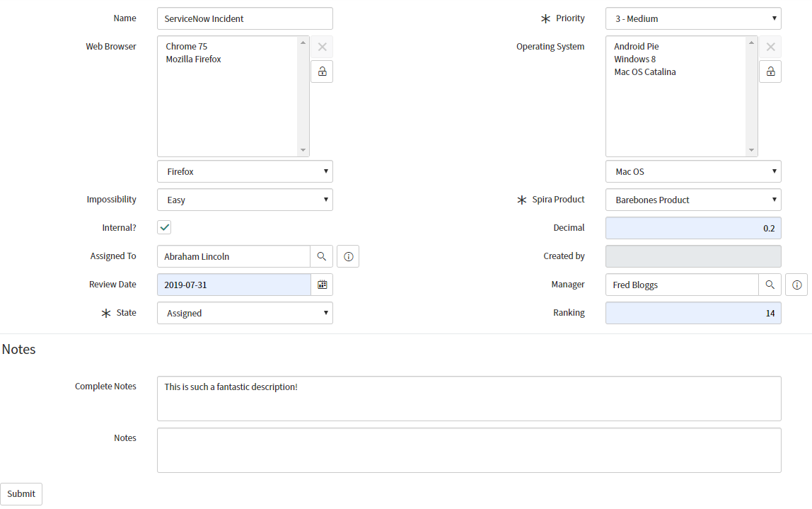Show info for Assigned To Abraham Lincoln
This screenshot has height=509, width=812.
[348, 256]
